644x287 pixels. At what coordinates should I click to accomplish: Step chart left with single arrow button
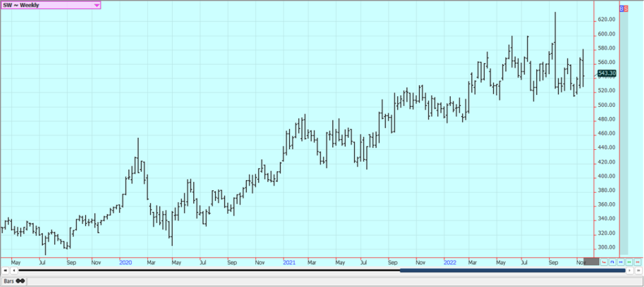(14, 271)
